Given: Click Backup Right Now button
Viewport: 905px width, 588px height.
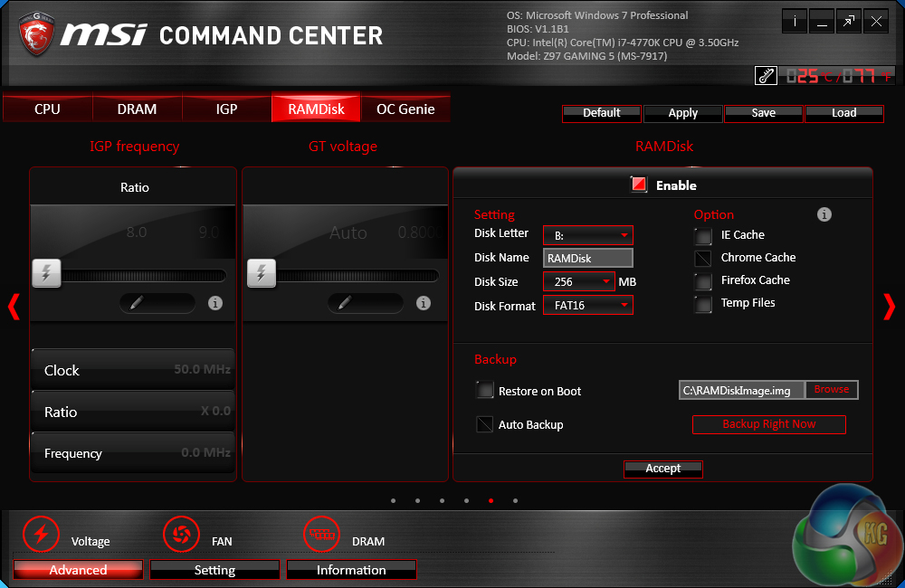Looking at the screenshot, I should [768, 424].
